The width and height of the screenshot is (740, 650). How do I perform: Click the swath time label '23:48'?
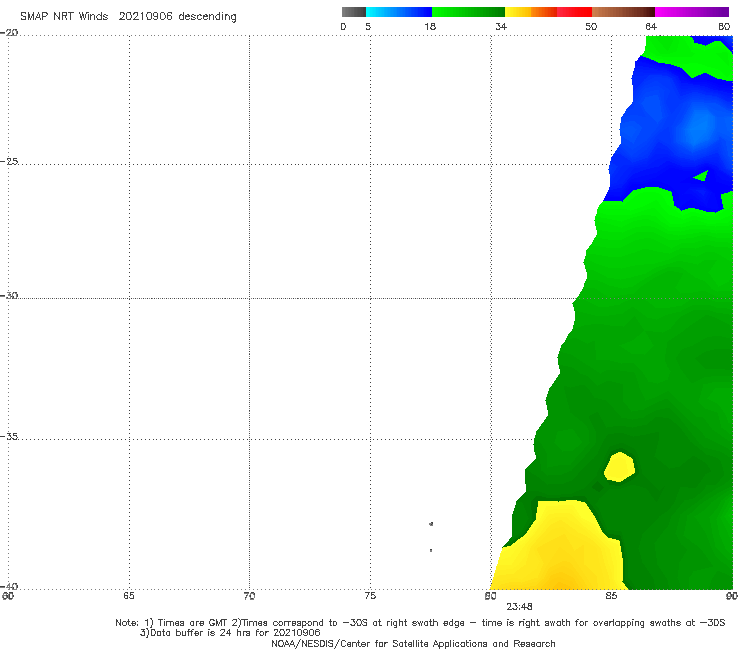(520, 607)
